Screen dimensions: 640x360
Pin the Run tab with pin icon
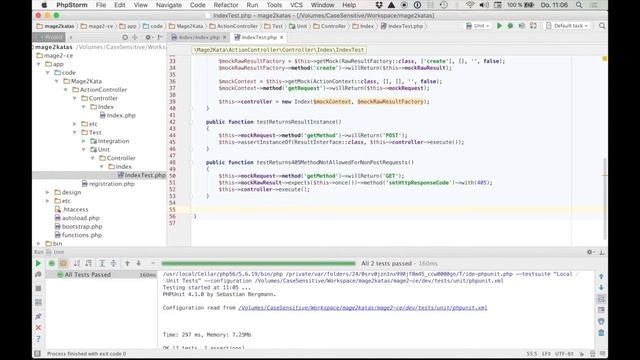[x=38, y=316]
